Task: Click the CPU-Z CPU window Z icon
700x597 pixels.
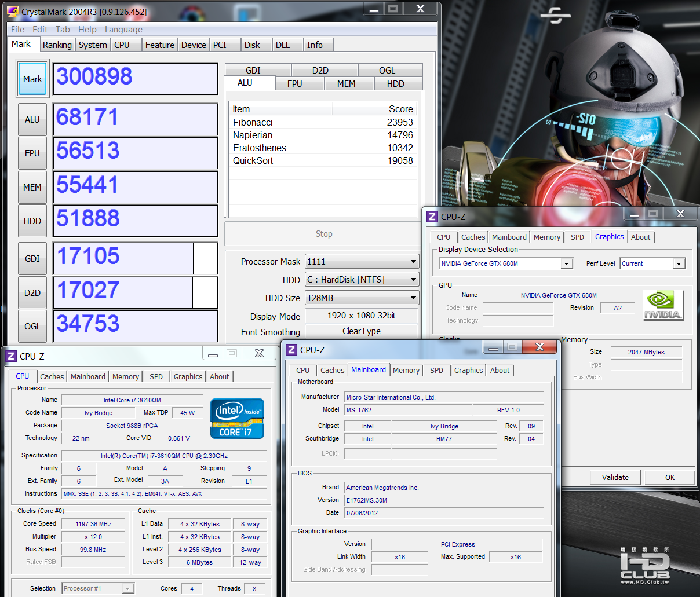Action: [11, 356]
